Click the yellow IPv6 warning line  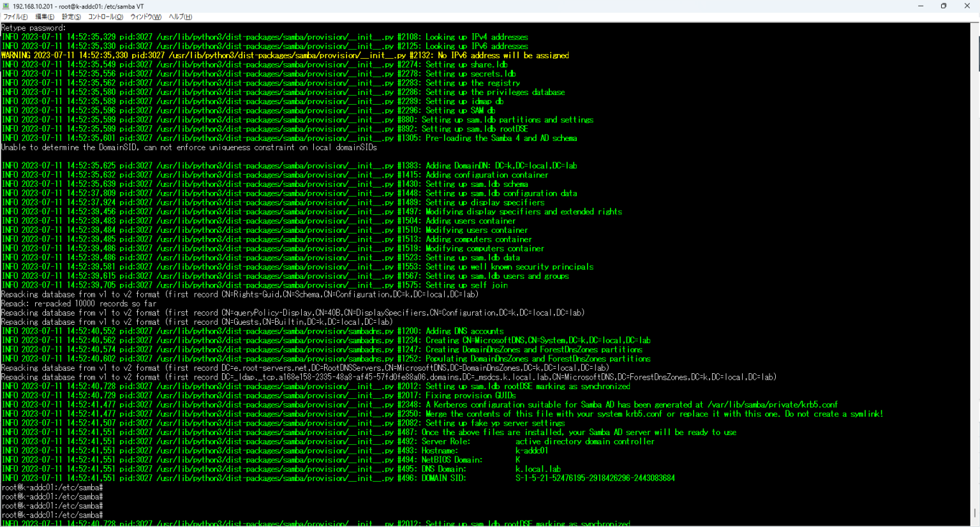tap(285, 55)
